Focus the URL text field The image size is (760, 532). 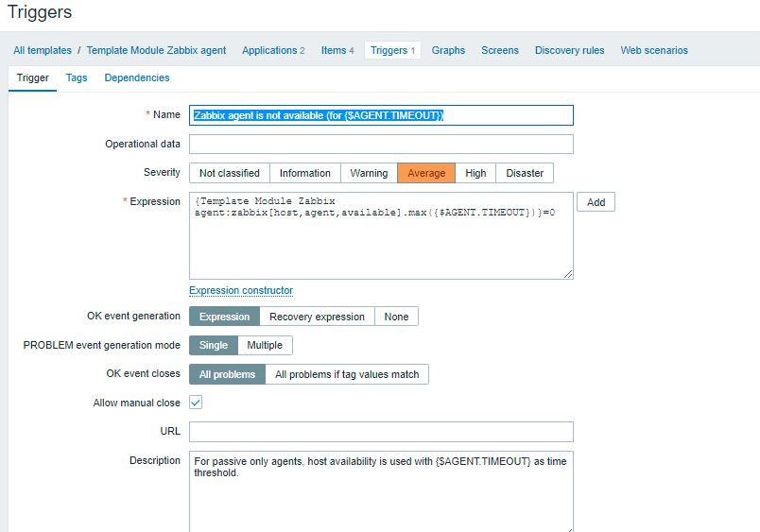pyautogui.click(x=381, y=432)
